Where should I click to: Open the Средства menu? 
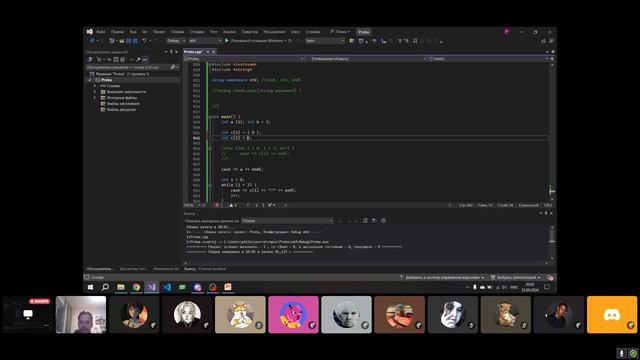[249, 32]
